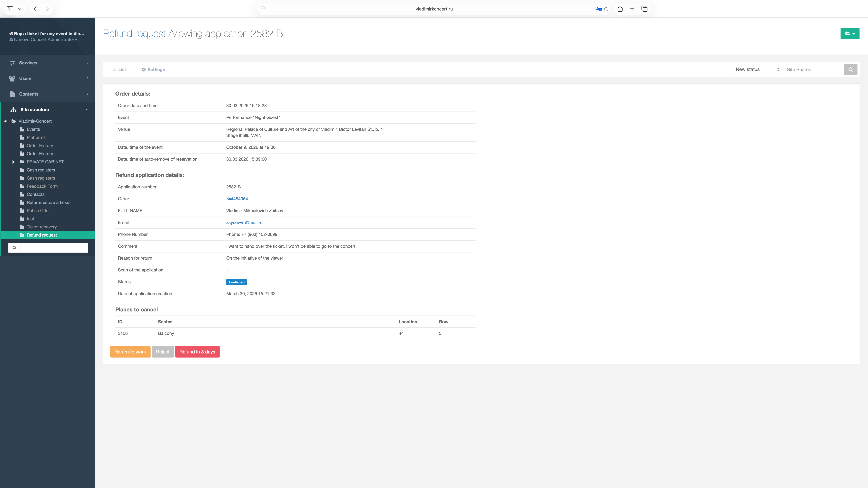868x488 pixels.
Task: Go back using browser back arrow
Action: [35, 9]
